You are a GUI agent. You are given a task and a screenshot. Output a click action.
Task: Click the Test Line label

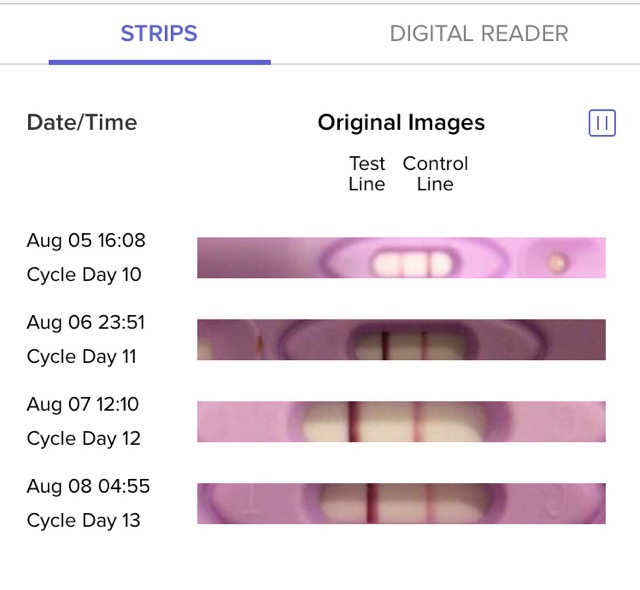367,174
